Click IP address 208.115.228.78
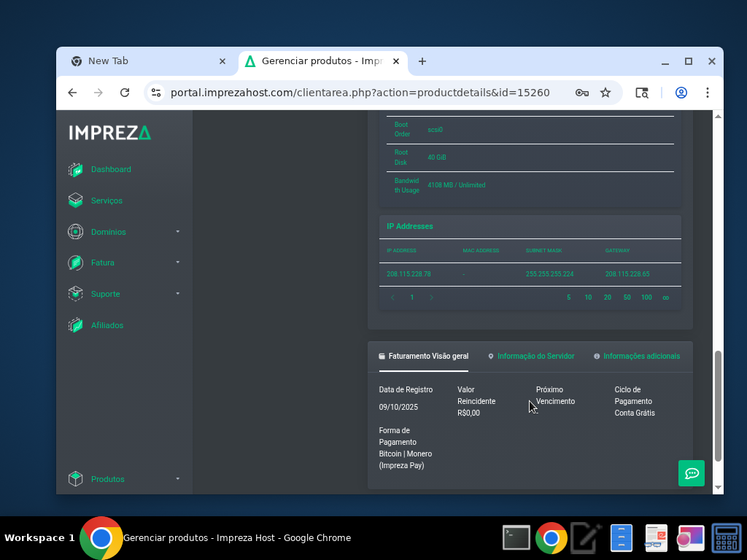Screen dimensions: 747x560 point(409,274)
